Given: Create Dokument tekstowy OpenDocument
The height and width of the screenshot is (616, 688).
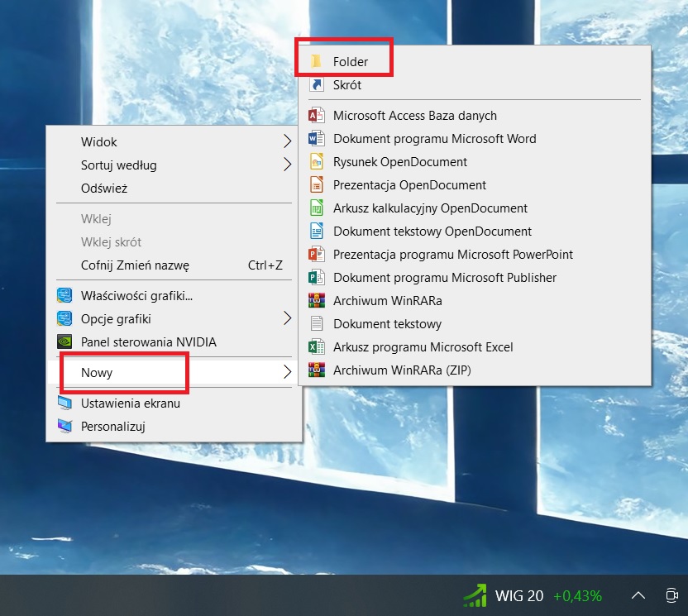Looking at the screenshot, I should [x=475, y=232].
